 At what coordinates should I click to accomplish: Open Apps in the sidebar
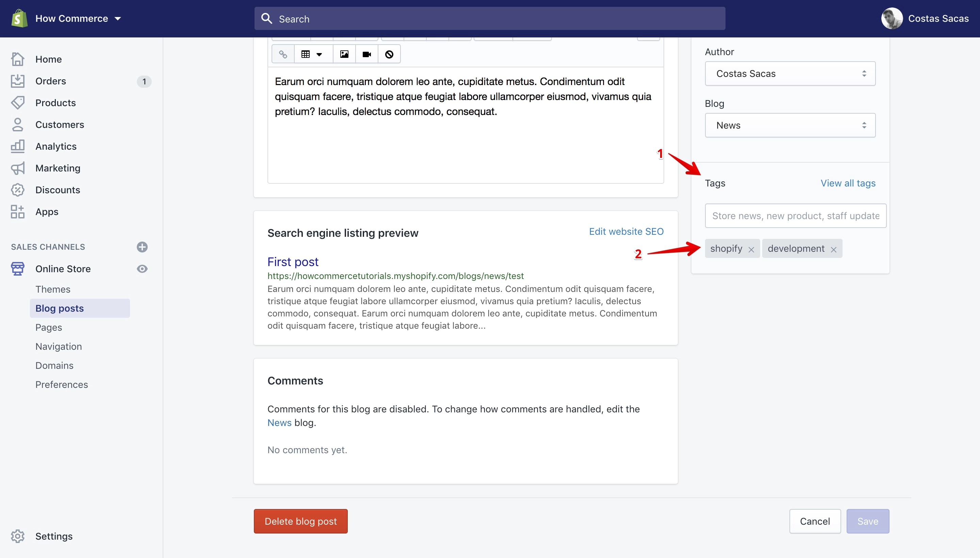coord(47,212)
